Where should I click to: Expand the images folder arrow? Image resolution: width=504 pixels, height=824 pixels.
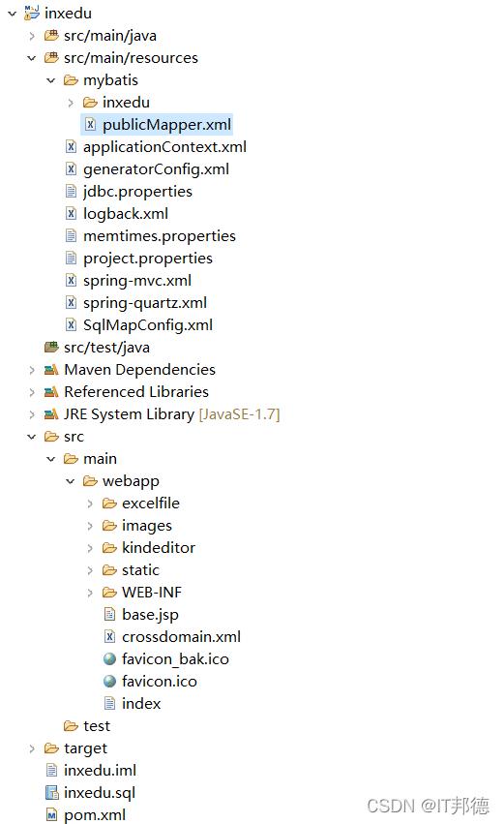[90, 526]
